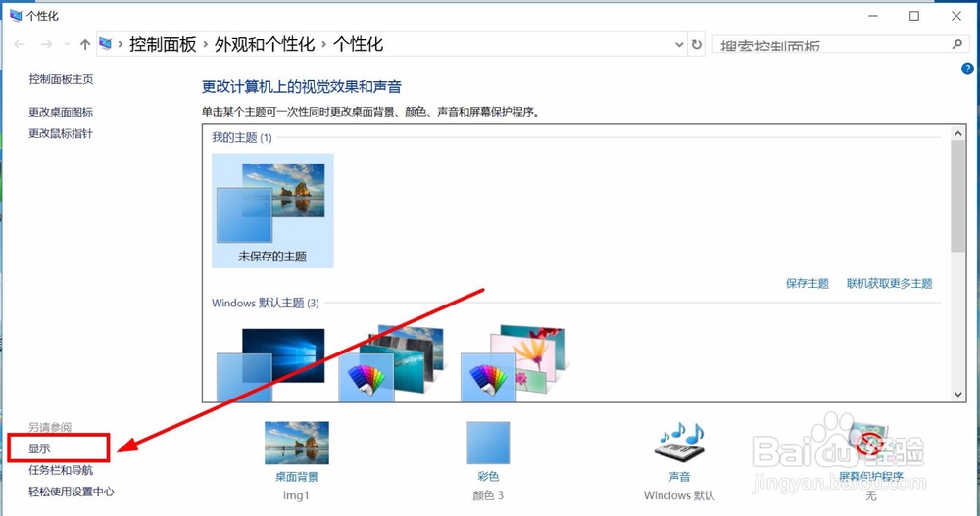Image resolution: width=980 pixels, height=516 pixels.
Task: Open 声音 sound settings icon
Action: click(679, 443)
